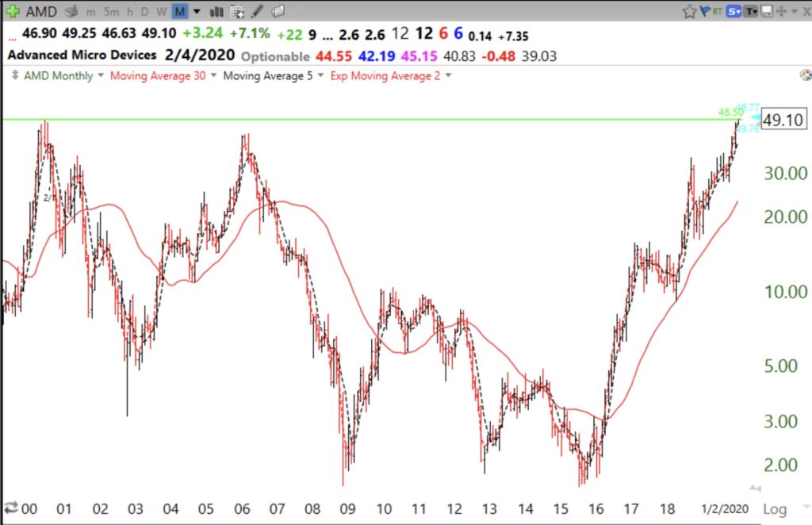Select the Monthly 'M' timeframe button
The image size is (812, 525).
tap(180, 11)
